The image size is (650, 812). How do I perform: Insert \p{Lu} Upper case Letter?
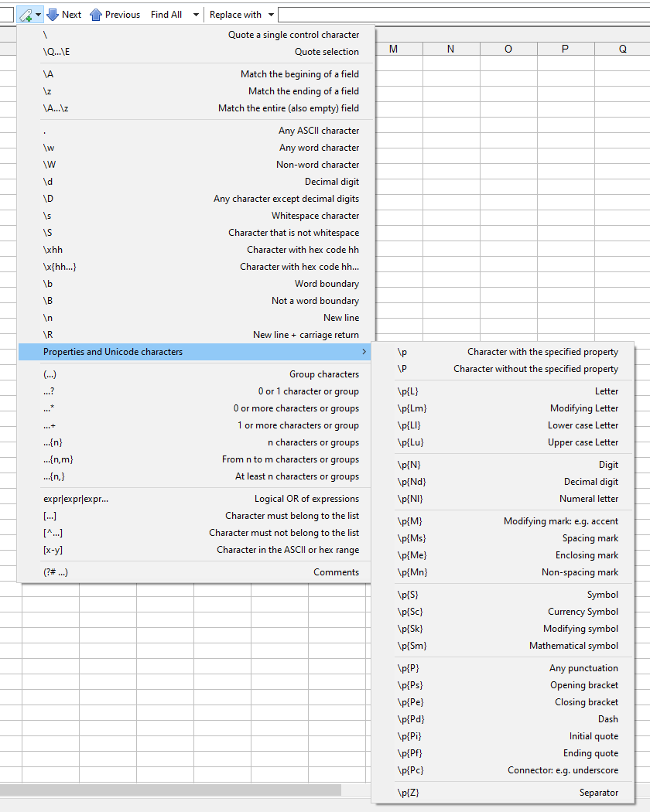click(x=508, y=442)
